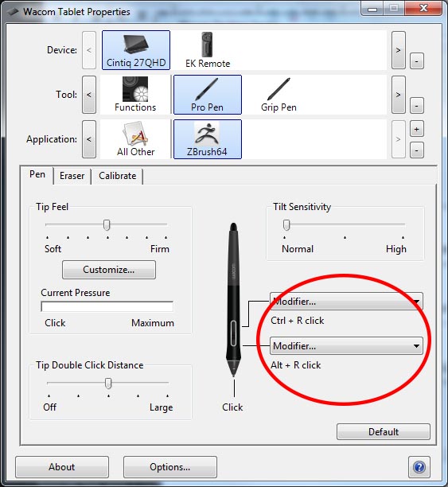Click the Customize... button under Tip Feel
The height and width of the screenshot is (487, 448).
point(109,270)
